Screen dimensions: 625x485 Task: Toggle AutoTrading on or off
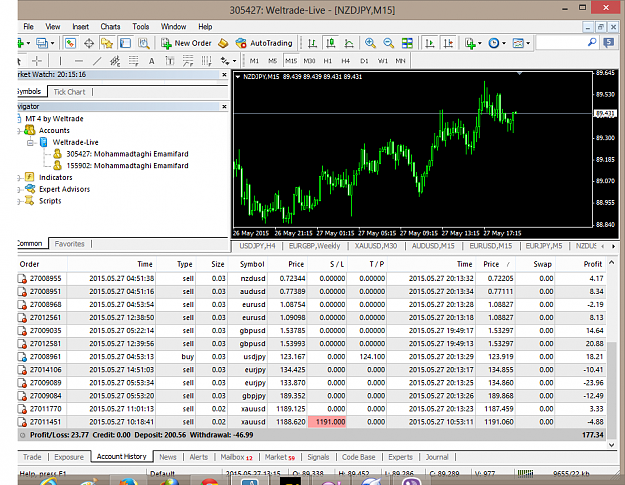264,43
